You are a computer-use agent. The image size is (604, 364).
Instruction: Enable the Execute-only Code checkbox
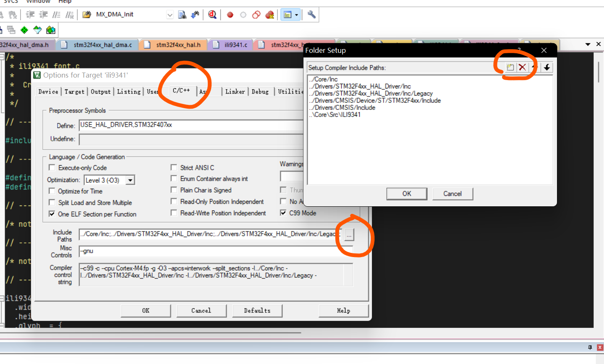click(52, 168)
